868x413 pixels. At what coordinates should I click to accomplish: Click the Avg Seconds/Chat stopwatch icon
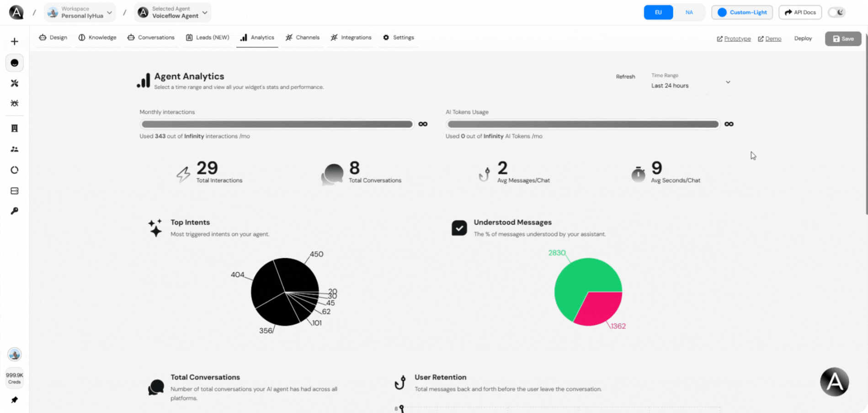coord(638,174)
